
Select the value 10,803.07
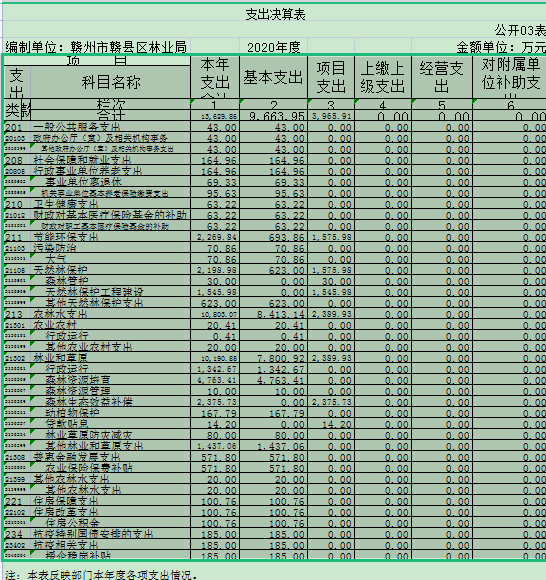(x=219, y=314)
